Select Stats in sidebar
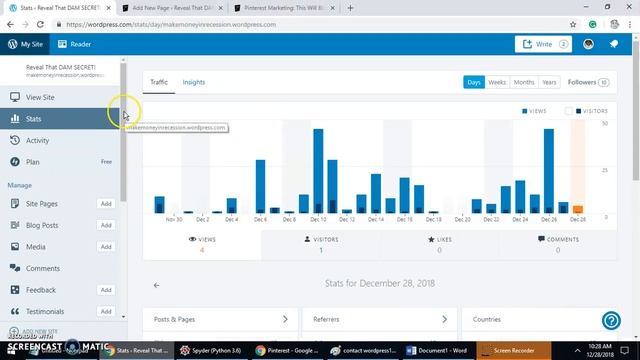 60,119
